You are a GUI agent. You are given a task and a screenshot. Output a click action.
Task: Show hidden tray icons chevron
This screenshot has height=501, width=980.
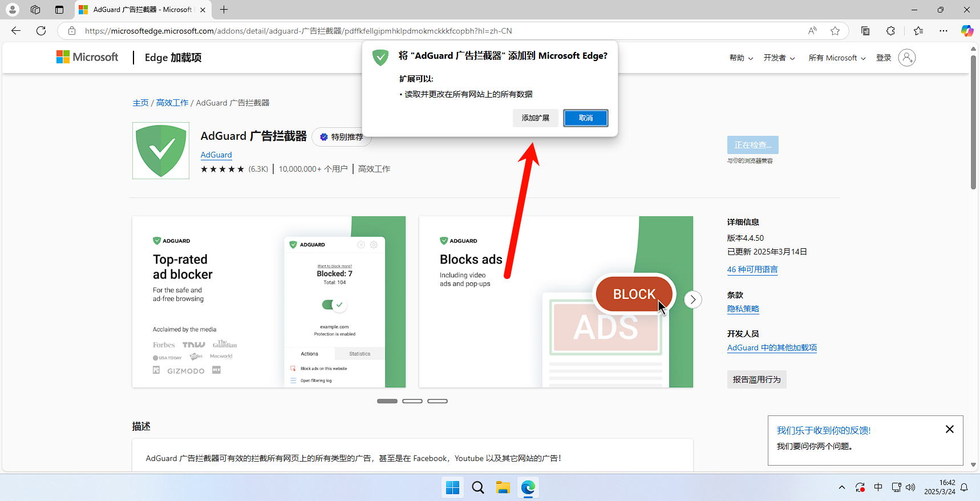coord(842,487)
